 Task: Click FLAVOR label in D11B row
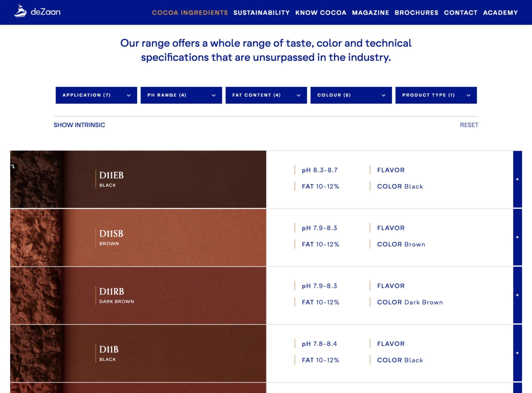(391, 344)
